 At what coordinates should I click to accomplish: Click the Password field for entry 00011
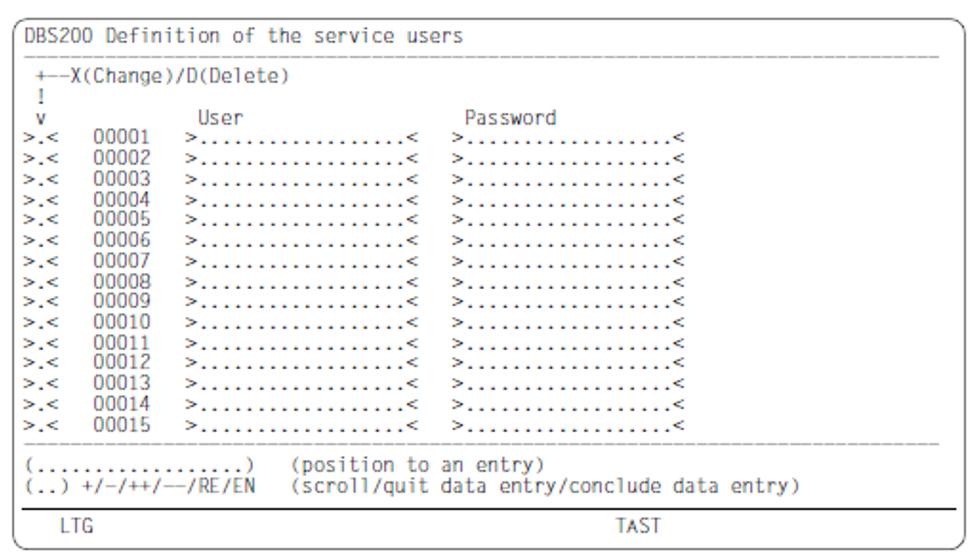[x=568, y=343]
